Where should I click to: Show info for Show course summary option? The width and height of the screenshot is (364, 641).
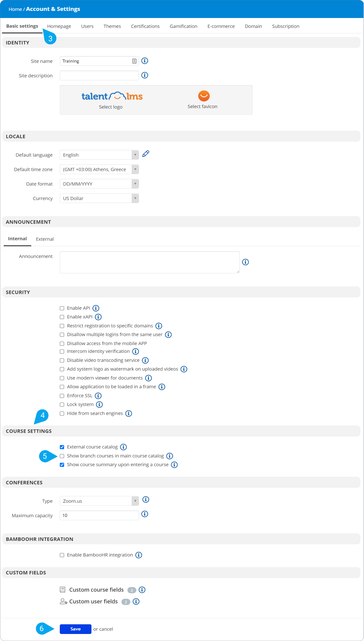point(174,465)
